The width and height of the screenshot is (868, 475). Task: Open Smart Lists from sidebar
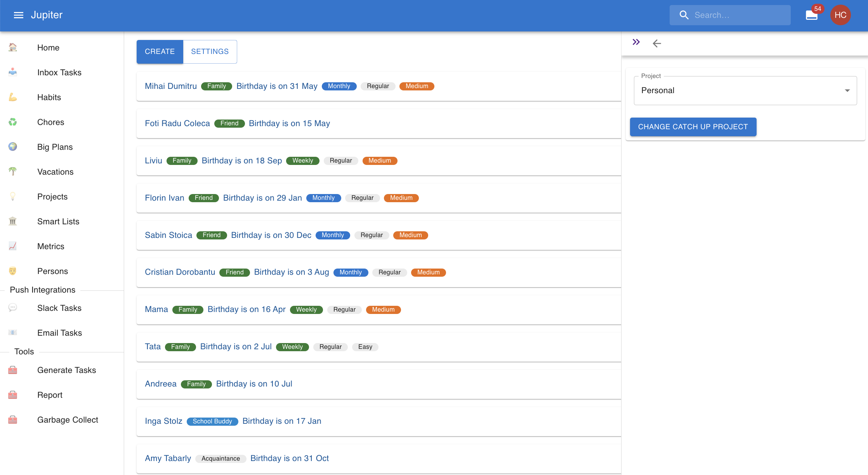click(58, 222)
